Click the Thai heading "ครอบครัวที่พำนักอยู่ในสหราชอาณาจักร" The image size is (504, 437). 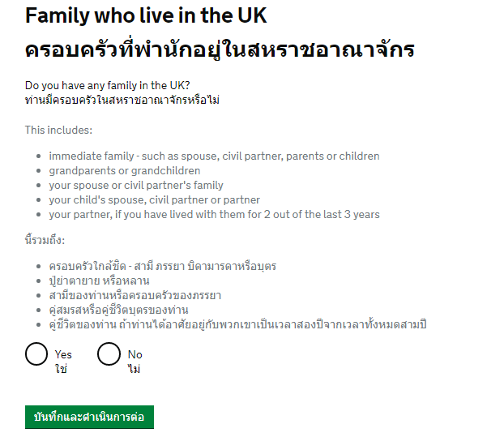[x=220, y=49]
